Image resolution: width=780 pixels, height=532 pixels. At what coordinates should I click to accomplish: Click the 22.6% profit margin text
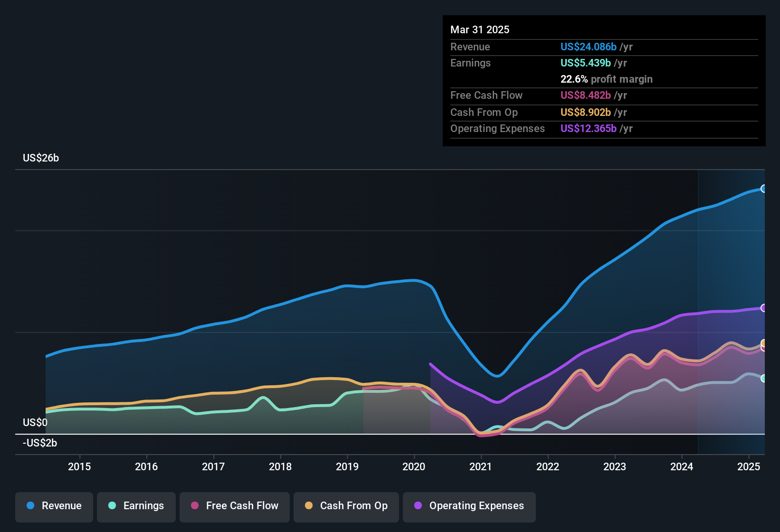point(607,79)
